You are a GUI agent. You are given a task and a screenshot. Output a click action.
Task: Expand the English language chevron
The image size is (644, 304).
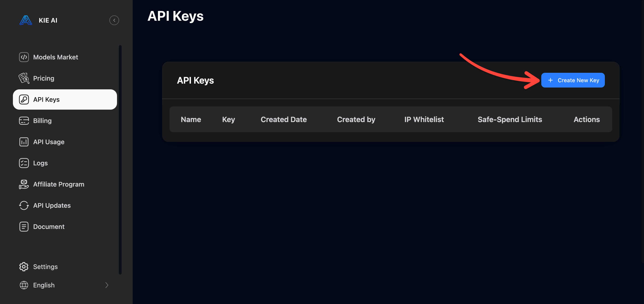(x=107, y=285)
